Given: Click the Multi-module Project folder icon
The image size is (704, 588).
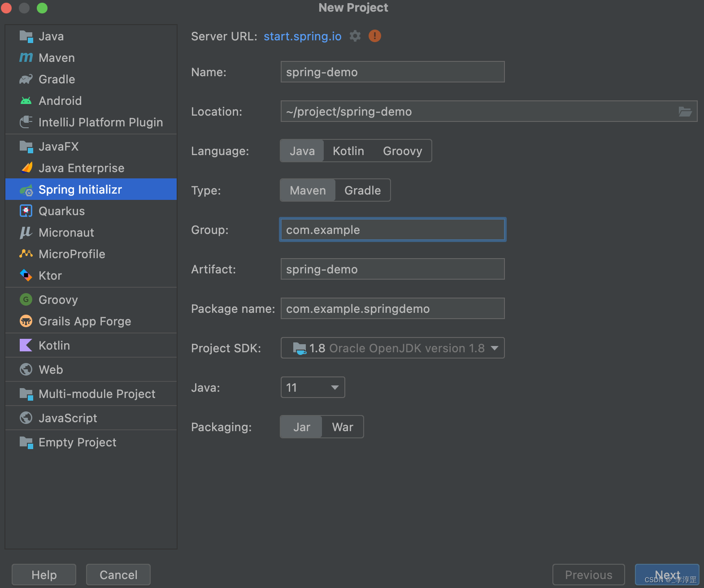Looking at the screenshot, I should click(x=26, y=394).
